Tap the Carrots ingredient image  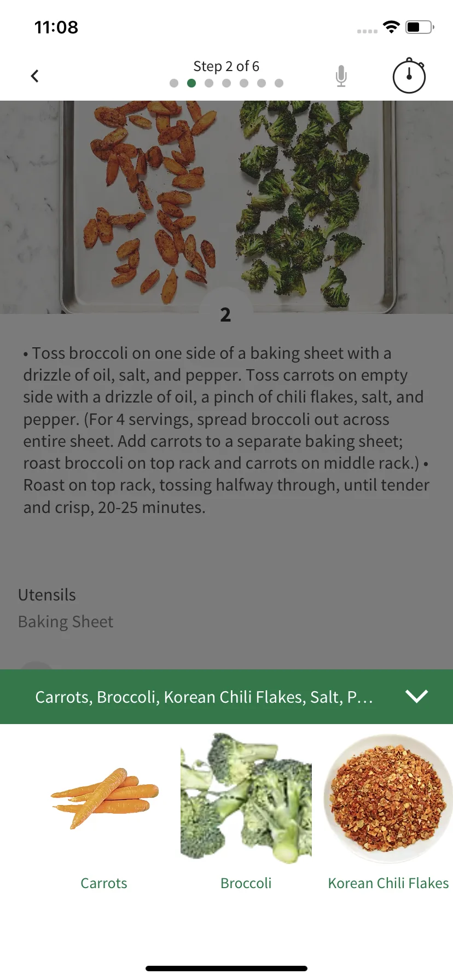[x=104, y=798]
